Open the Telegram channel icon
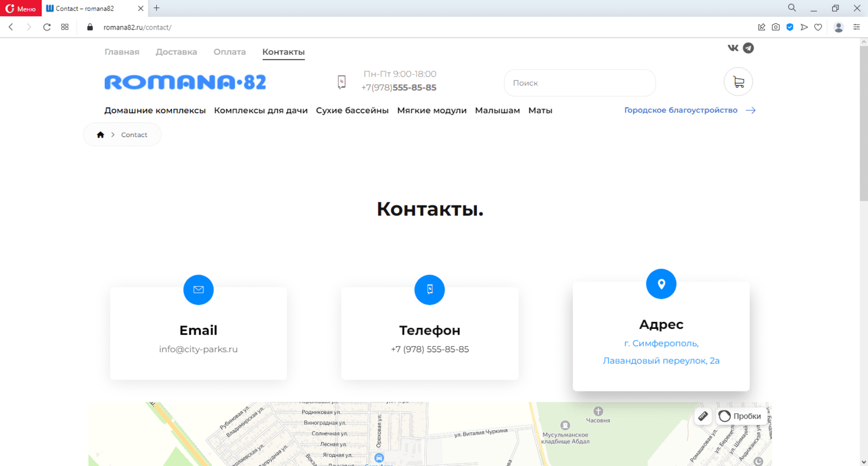Screen dimensions: 868x466 tap(749, 48)
